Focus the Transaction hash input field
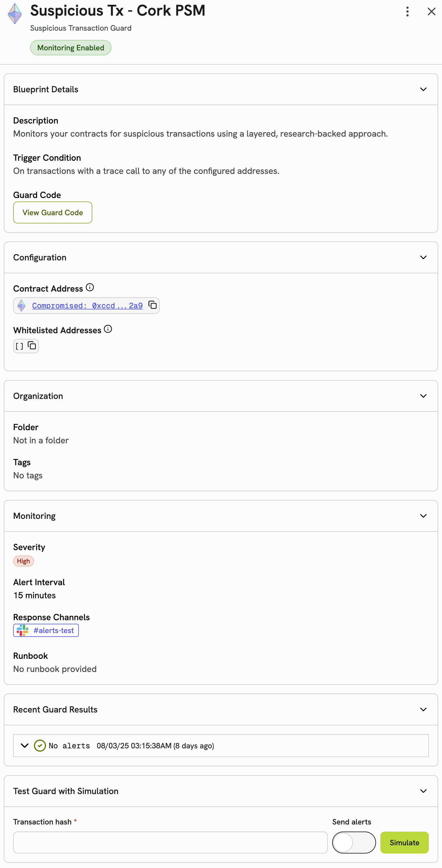The image size is (442, 868). pyautogui.click(x=170, y=842)
